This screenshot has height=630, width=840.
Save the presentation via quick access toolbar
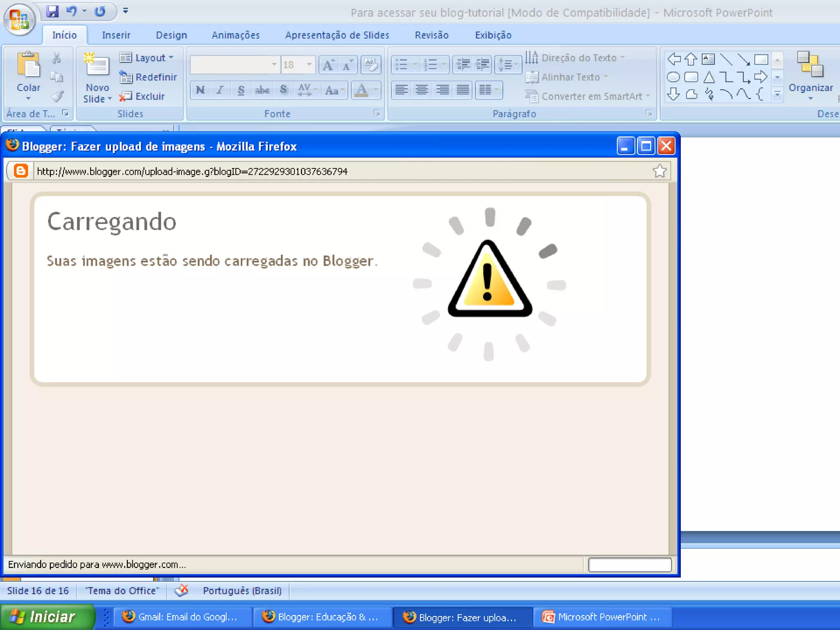tap(52, 11)
